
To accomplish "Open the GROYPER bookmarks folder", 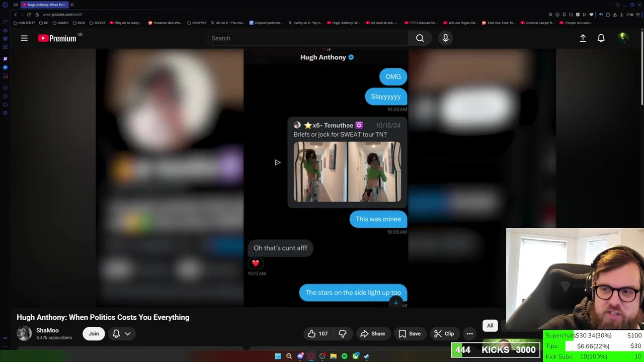I will [x=197, y=23].
